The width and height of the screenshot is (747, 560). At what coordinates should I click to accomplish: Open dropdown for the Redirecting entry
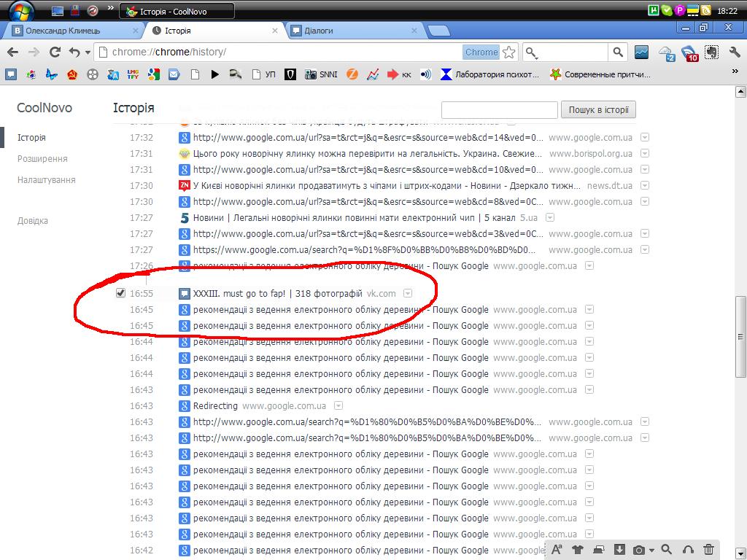[338, 405]
